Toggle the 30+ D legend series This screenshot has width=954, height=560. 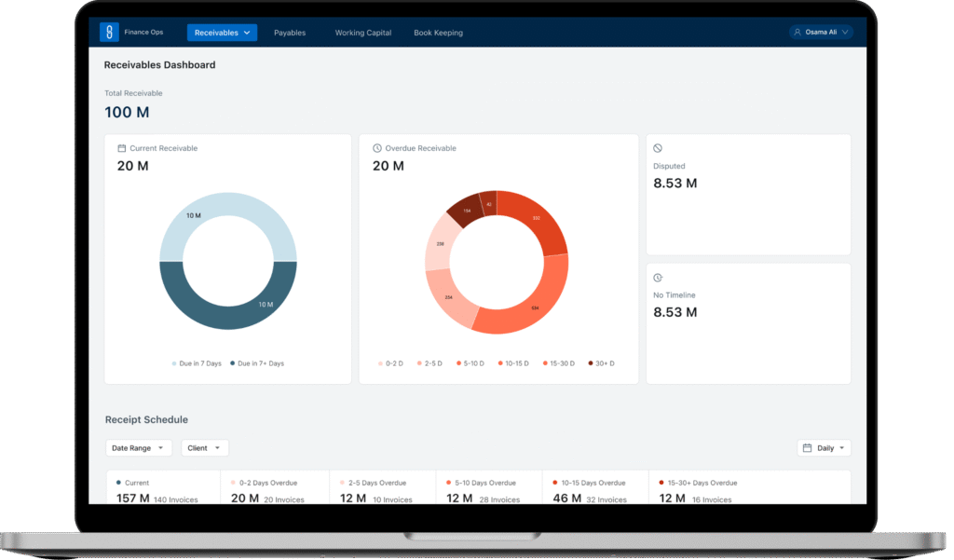point(601,363)
